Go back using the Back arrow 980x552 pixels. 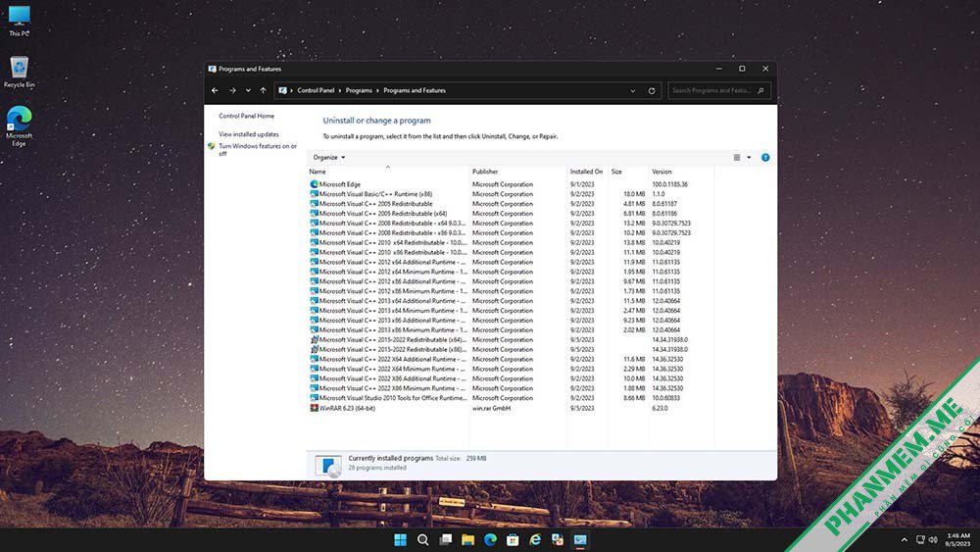coord(215,90)
